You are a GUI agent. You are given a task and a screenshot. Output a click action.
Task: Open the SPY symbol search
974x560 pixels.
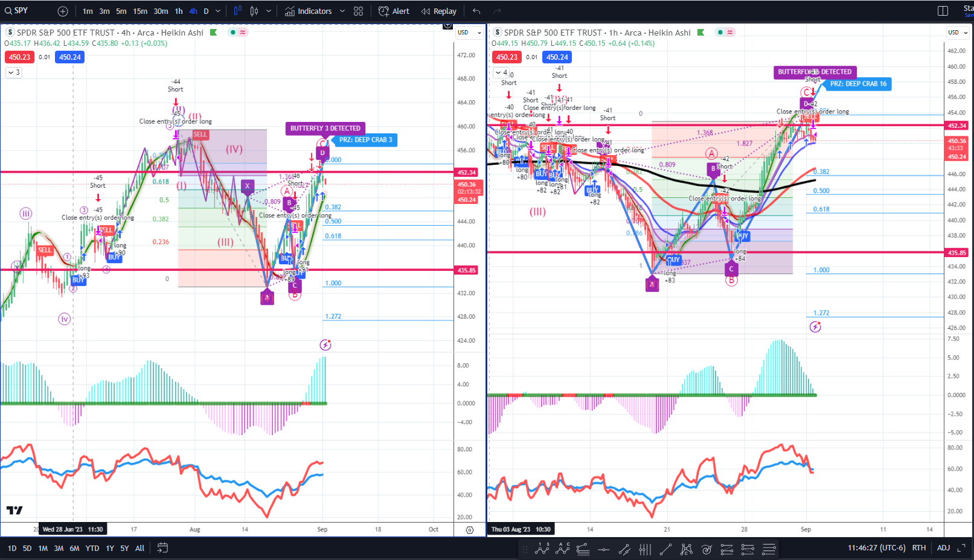coord(17,11)
